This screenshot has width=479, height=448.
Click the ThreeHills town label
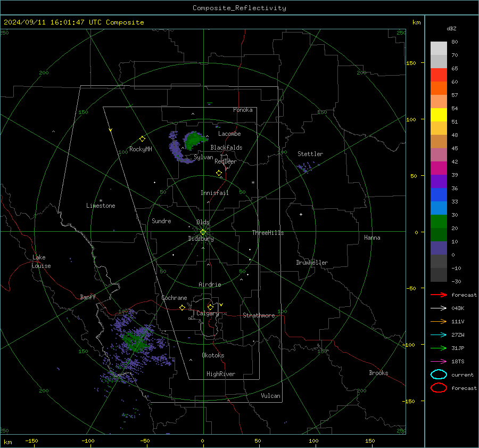[x=268, y=233]
